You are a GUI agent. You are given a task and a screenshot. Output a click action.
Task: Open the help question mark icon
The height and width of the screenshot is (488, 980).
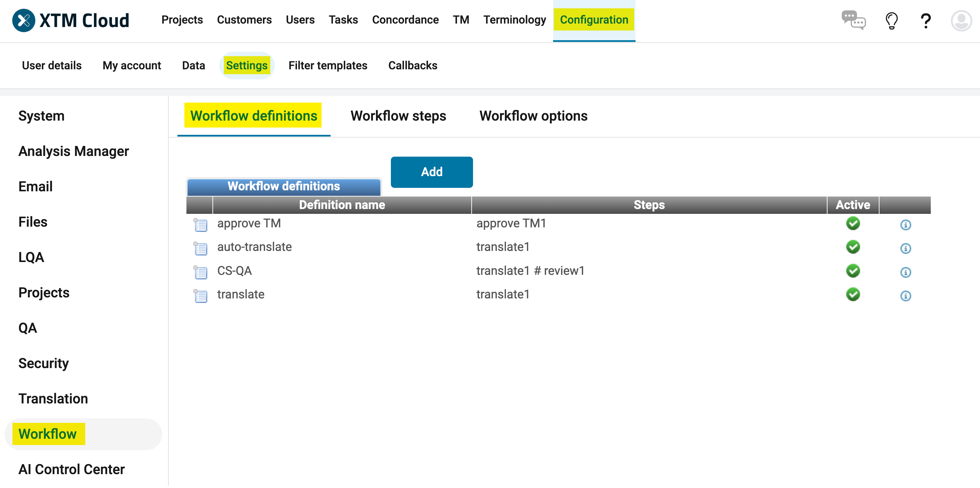[x=926, y=21]
